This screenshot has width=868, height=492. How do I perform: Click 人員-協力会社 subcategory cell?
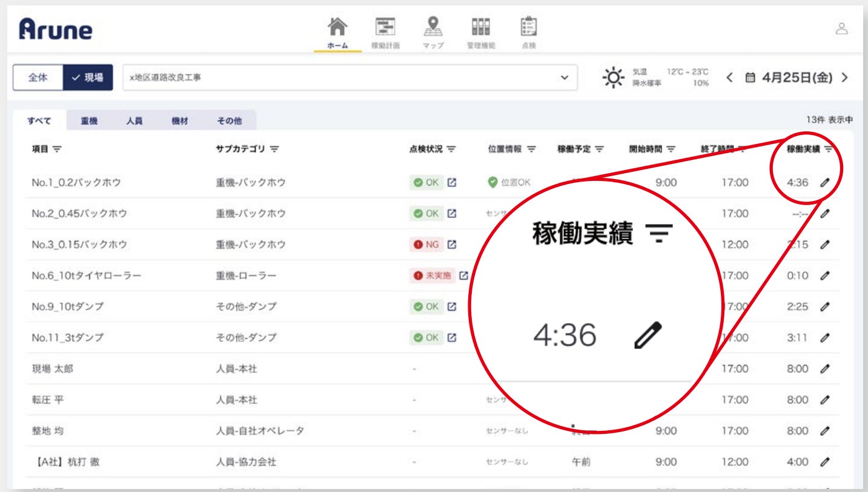point(246,462)
